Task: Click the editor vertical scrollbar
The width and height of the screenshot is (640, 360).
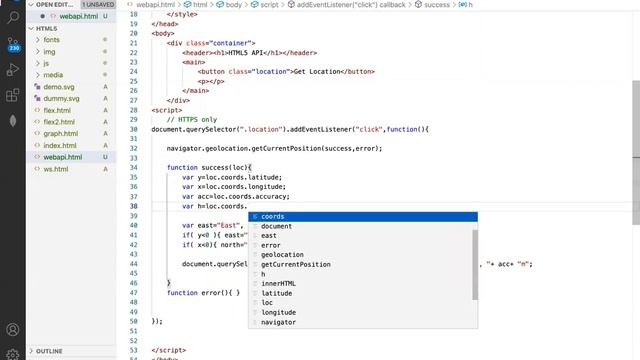Action: tap(636, 152)
